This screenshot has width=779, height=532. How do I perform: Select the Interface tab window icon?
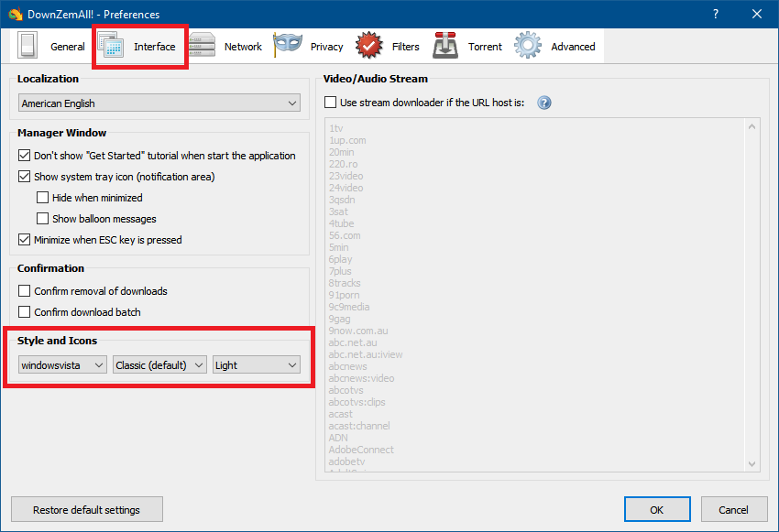pos(111,46)
